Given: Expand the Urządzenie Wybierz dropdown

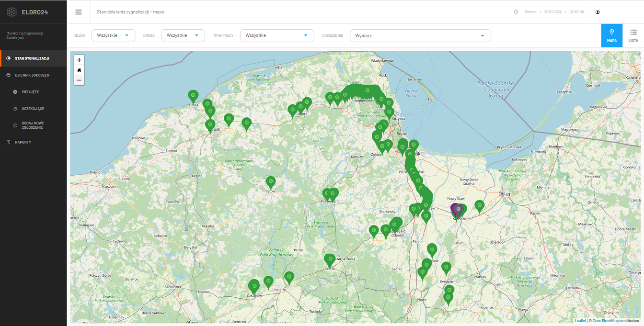Looking at the screenshot, I should click(x=420, y=35).
